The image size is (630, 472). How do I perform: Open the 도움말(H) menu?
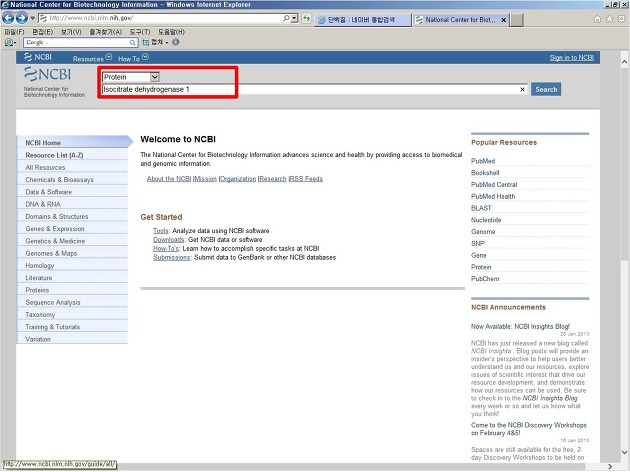172,32
